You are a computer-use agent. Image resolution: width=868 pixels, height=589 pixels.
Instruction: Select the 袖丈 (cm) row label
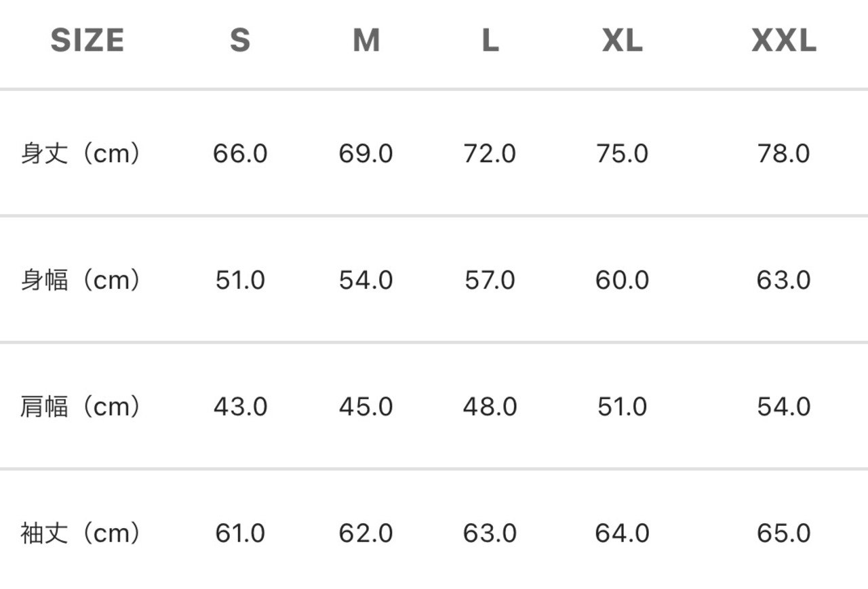pos(80,533)
